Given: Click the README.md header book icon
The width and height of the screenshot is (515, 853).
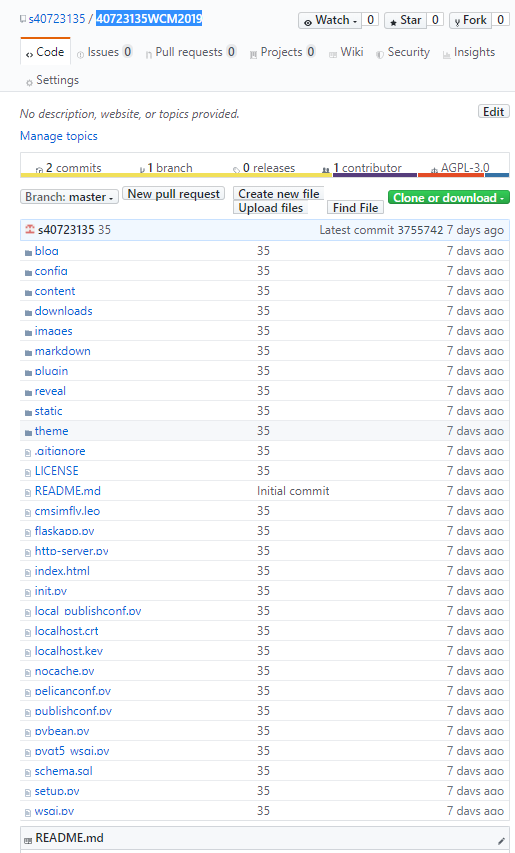Looking at the screenshot, I should pyautogui.click(x=28, y=840).
